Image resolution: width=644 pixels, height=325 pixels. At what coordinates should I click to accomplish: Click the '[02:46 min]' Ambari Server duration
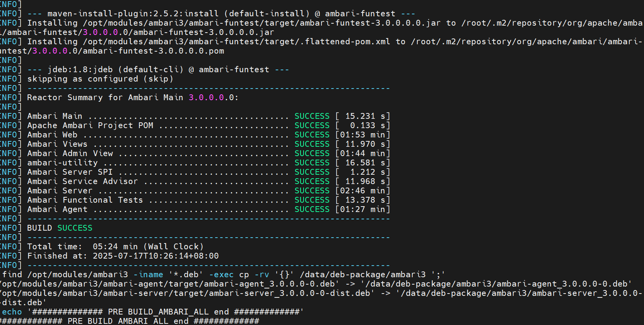coord(363,191)
